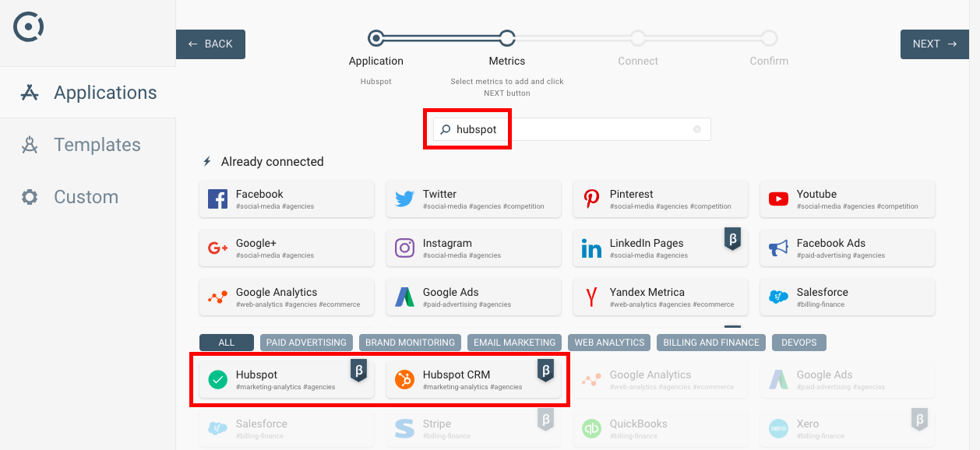Click the dimmed Xero logo icon

click(778, 429)
